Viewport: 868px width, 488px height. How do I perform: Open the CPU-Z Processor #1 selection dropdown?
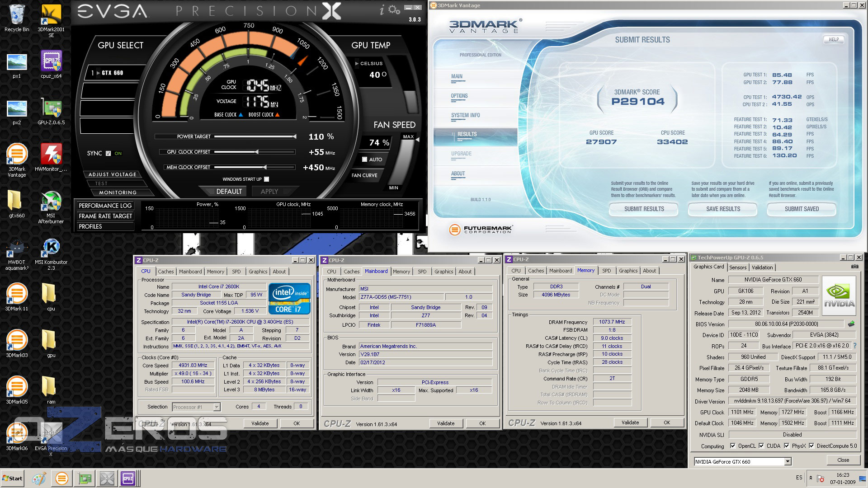[x=217, y=407]
